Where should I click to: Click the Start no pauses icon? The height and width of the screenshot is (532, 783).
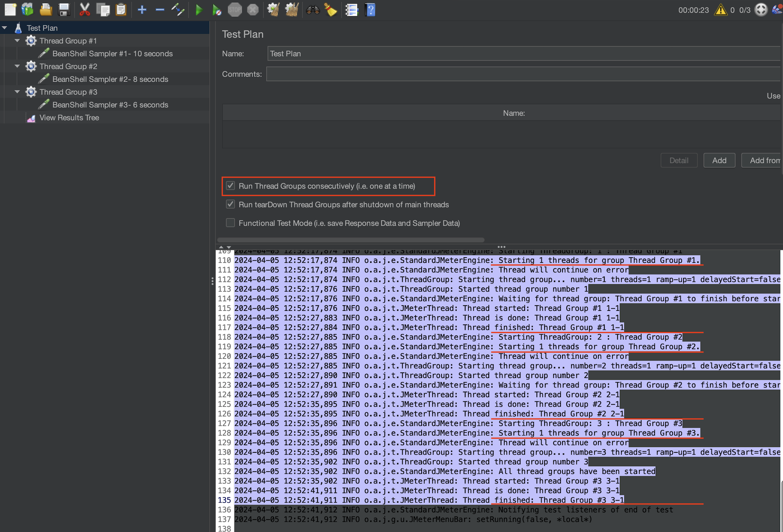(217, 10)
